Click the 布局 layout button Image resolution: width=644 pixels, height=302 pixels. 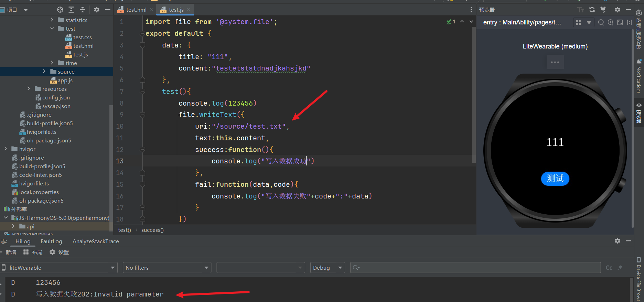tap(33, 252)
